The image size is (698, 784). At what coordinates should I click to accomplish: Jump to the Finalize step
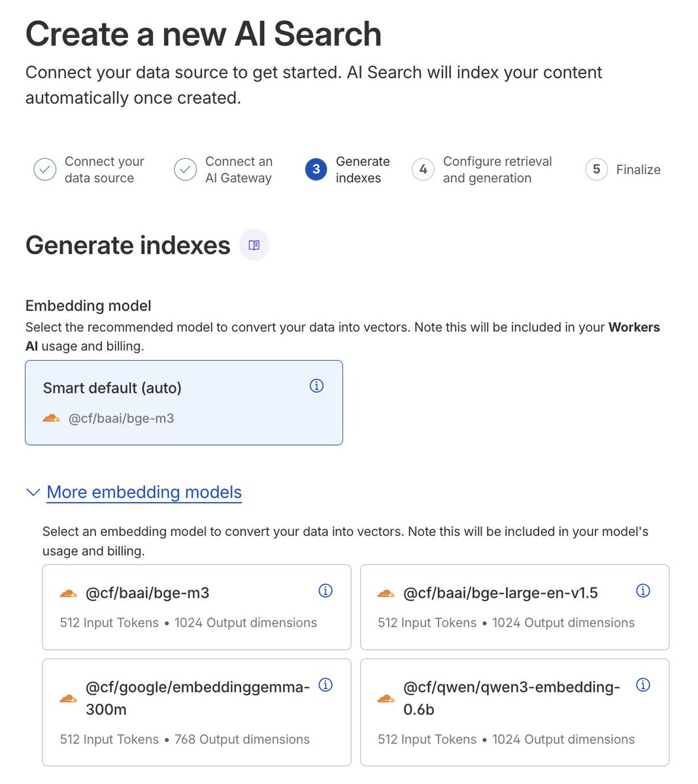tap(638, 170)
